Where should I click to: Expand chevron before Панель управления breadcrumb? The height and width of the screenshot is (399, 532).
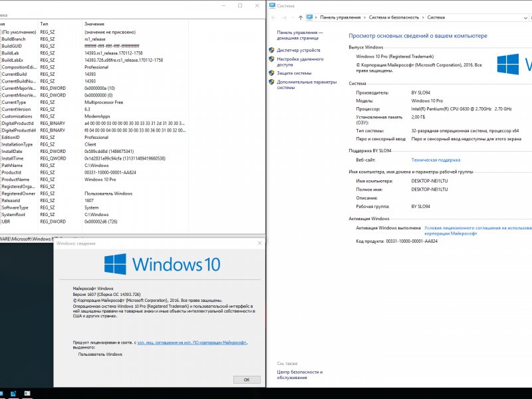tap(316, 17)
